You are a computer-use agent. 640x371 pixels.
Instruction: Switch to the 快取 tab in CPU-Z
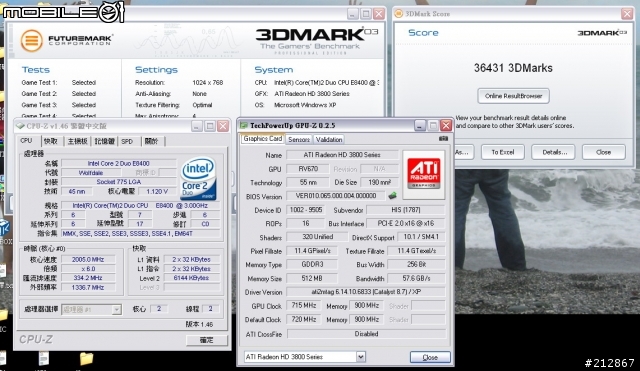click(51, 141)
